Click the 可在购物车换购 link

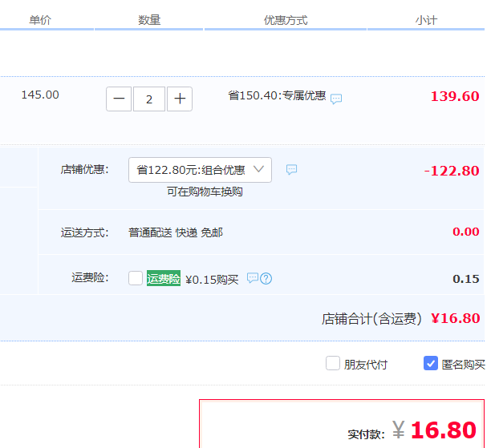coord(205,192)
